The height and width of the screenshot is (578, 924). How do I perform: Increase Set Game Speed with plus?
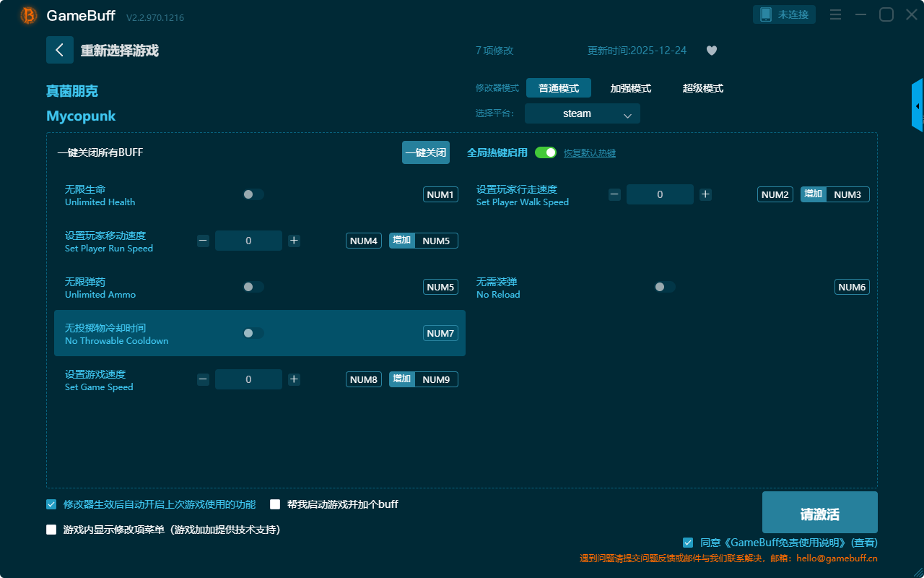tap(294, 379)
